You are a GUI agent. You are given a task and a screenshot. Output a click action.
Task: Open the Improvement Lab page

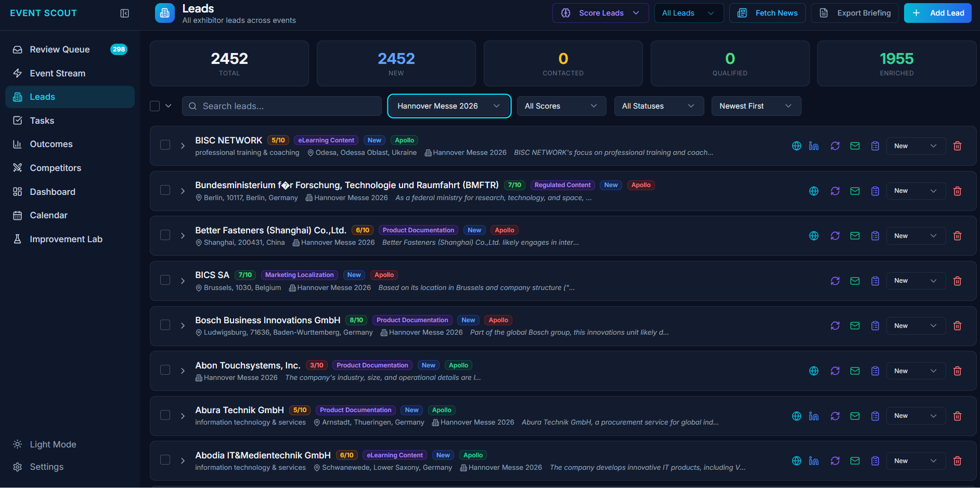pos(70,239)
